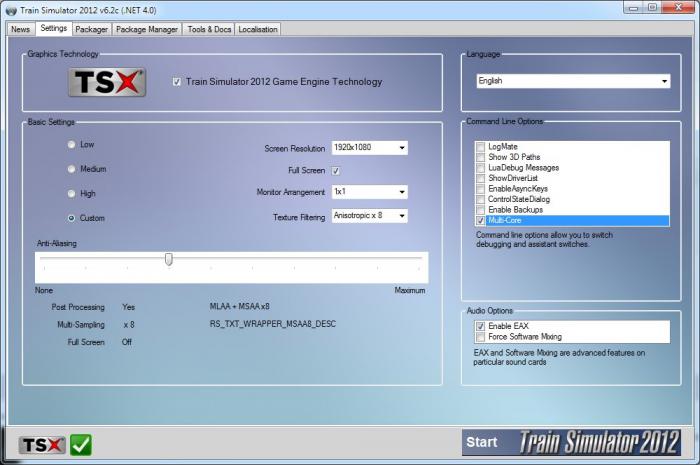Uncheck the Multi-Core checkbox
The width and height of the screenshot is (700, 465).
(x=480, y=220)
